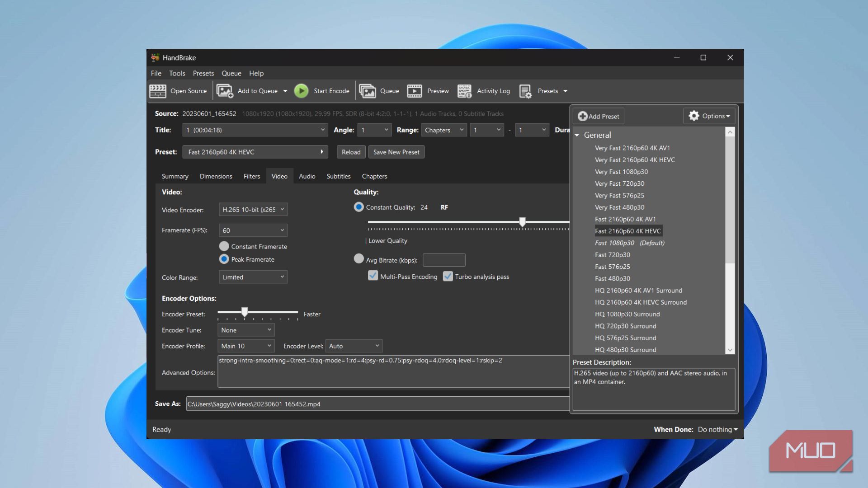Open toolbar Presets dropdown arrow
868x488 pixels.
pos(565,91)
